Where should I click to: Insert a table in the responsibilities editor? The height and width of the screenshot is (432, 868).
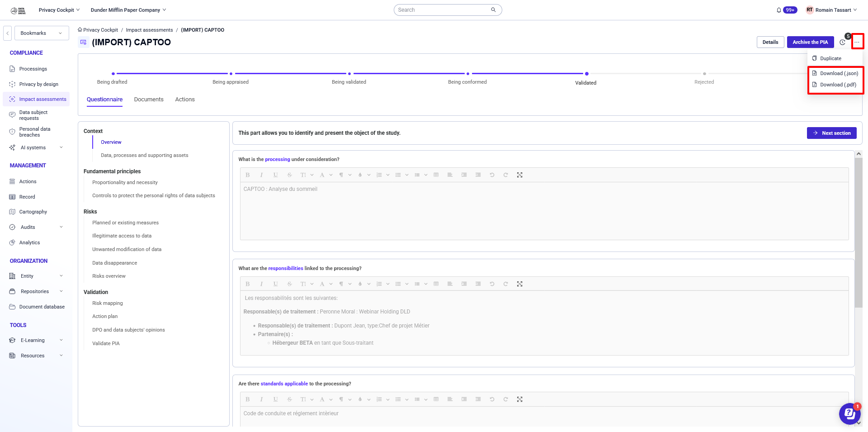pyautogui.click(x=436, y=284)
